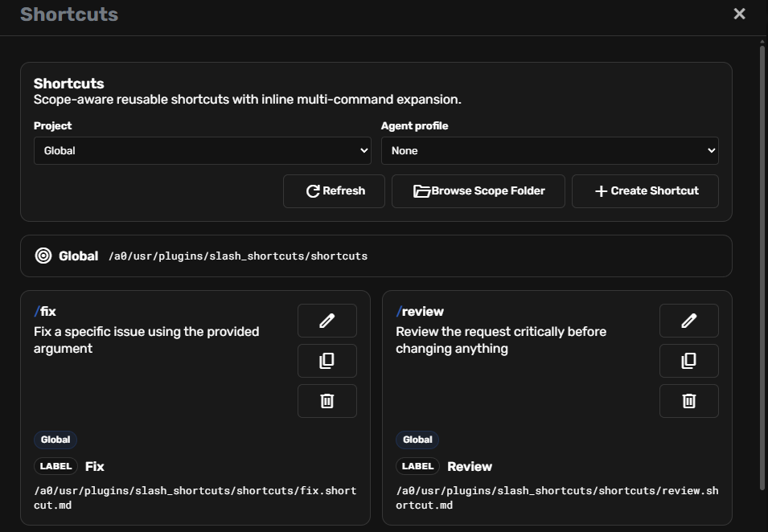Screen dimensions: 768x532
Task: Click the global shortcuts folder path text
Action: 238,256
